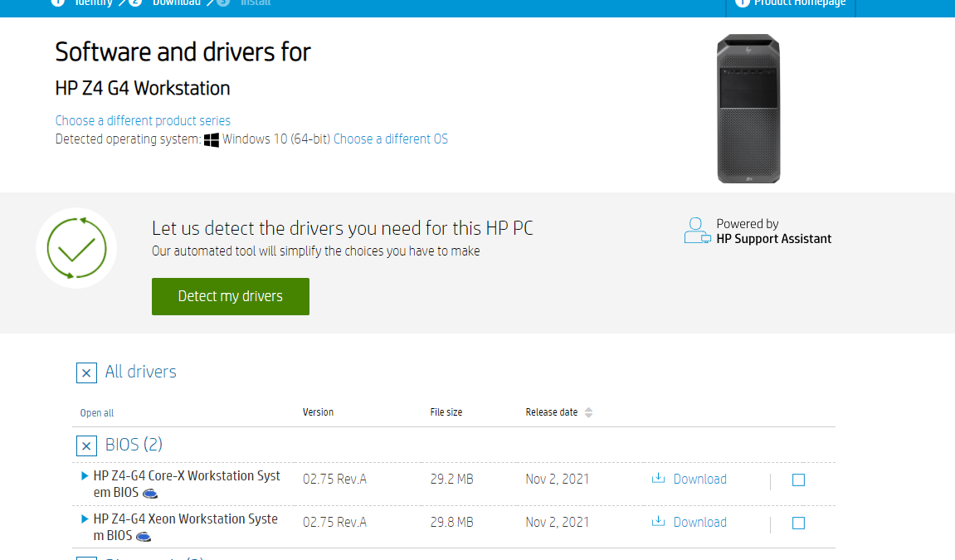Click the HP Z4 G4 Workstation image
The image size is (955, 560).
[748, 109]
